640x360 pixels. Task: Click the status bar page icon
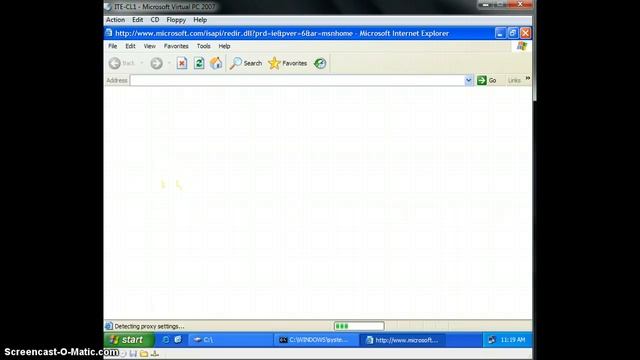(x=109, y=326)
